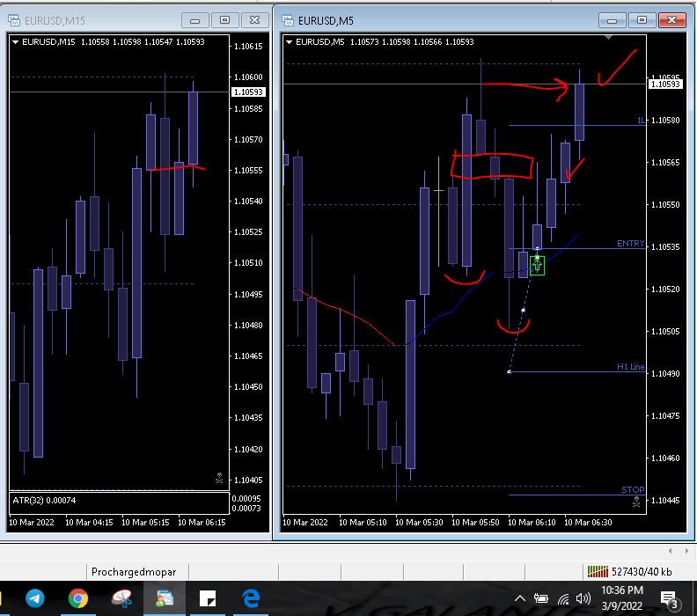The height and width of the screenshot is (616, 697).
Task: Click the Prochargedmopar status bar entry
Action: click(x=134, y=571)
